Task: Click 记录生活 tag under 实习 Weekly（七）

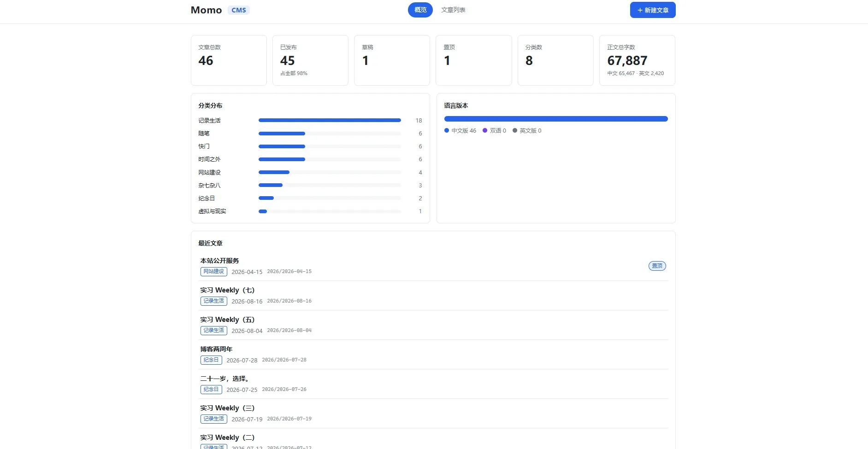Action: (214, 301)
